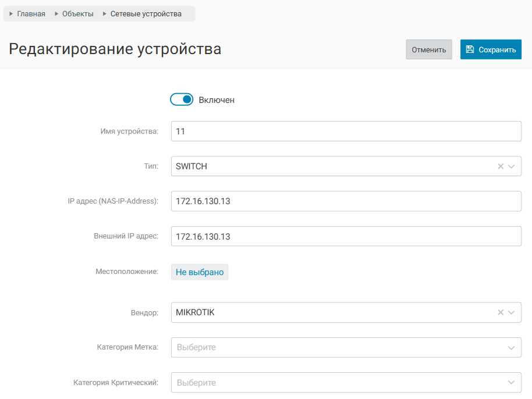
Task: Focus the Имя устройства input field
Action: pyautogui.click(x=346, y=131)
